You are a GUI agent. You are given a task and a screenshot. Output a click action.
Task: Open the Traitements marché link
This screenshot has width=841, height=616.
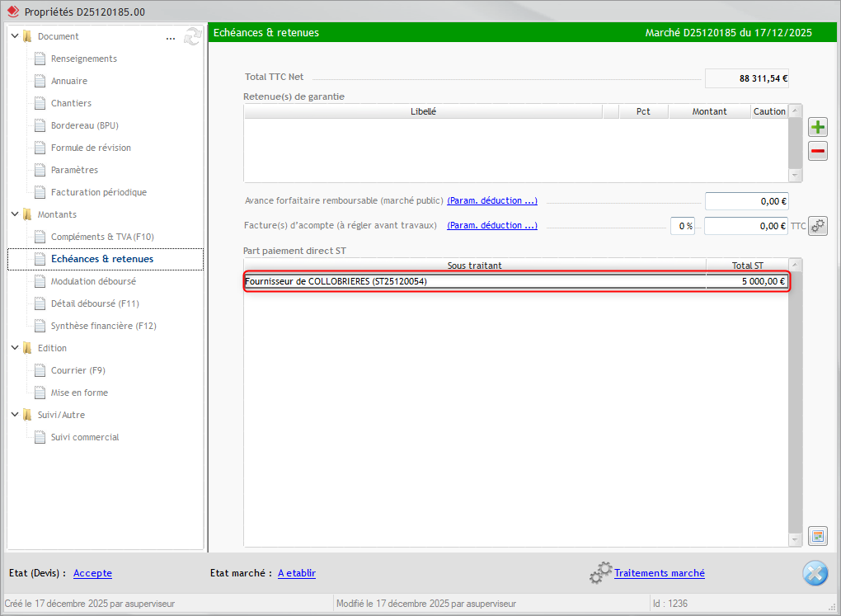click(x=659, y=573)
